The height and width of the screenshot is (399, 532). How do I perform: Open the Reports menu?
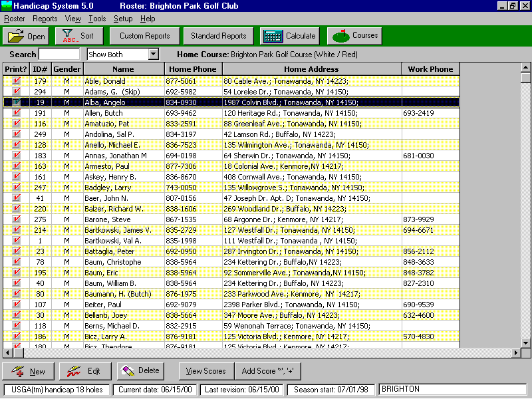tap(45, 19)
